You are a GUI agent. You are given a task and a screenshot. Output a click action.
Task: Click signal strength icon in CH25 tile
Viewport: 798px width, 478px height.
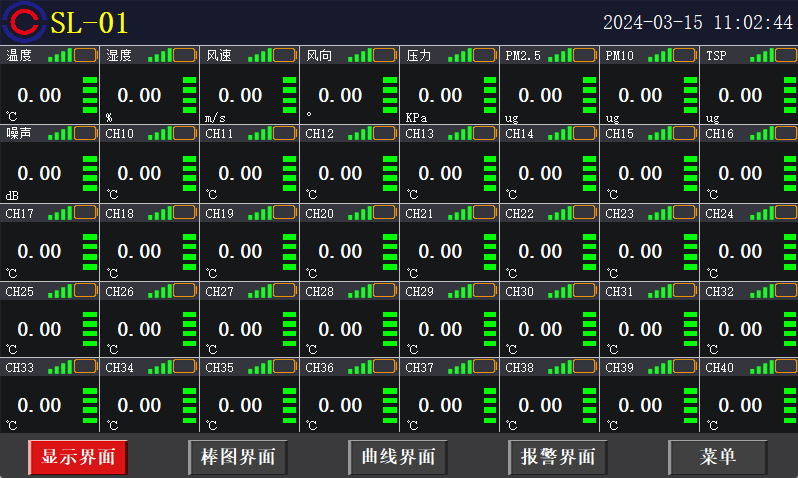pyautogui.click(x=60, y=291)
